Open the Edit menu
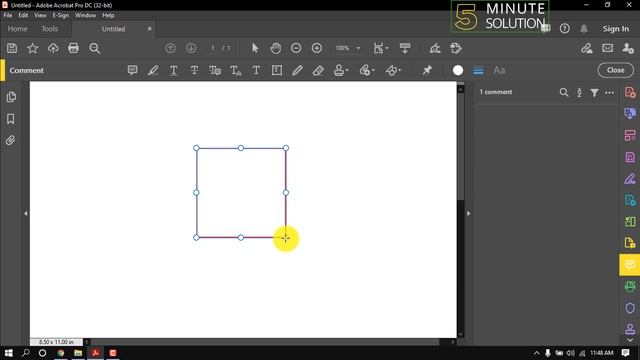Image resolution: width=640 pixels, height=360 pixels. (x=23, y=15)
